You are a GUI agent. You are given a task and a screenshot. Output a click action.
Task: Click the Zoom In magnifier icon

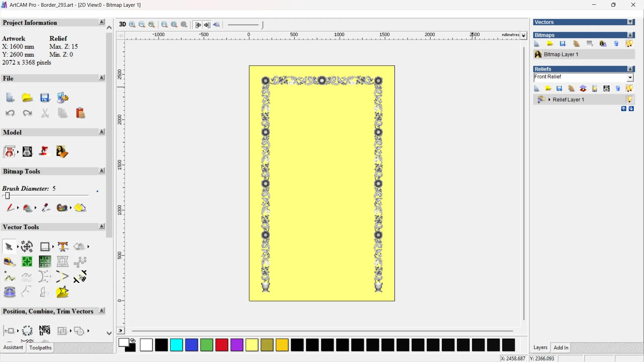(x=132, y=24)
